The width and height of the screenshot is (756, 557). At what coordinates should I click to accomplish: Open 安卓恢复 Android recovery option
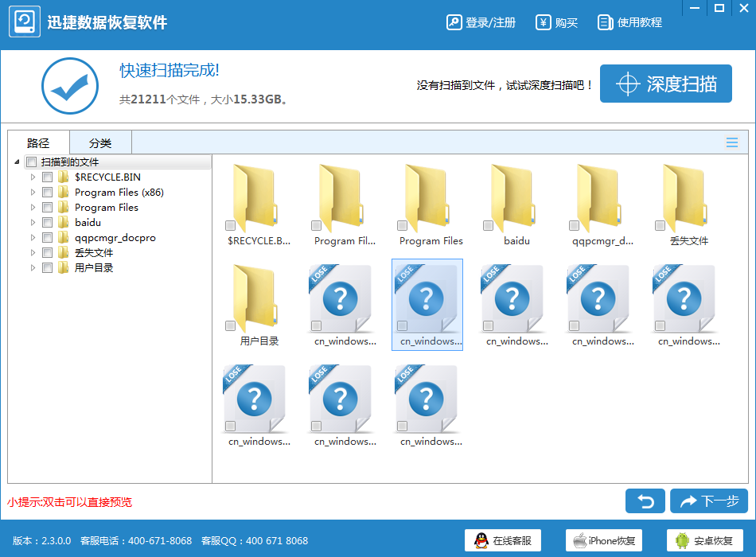704,540
